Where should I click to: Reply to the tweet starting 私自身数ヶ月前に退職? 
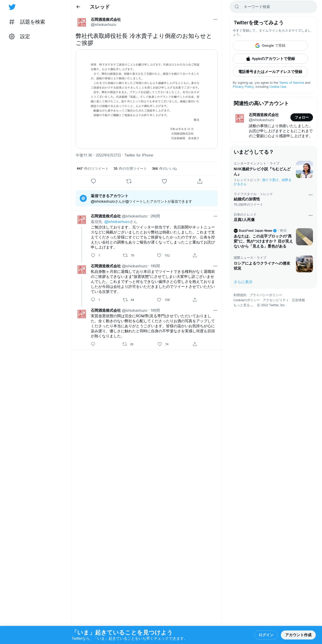click(93, 300)
